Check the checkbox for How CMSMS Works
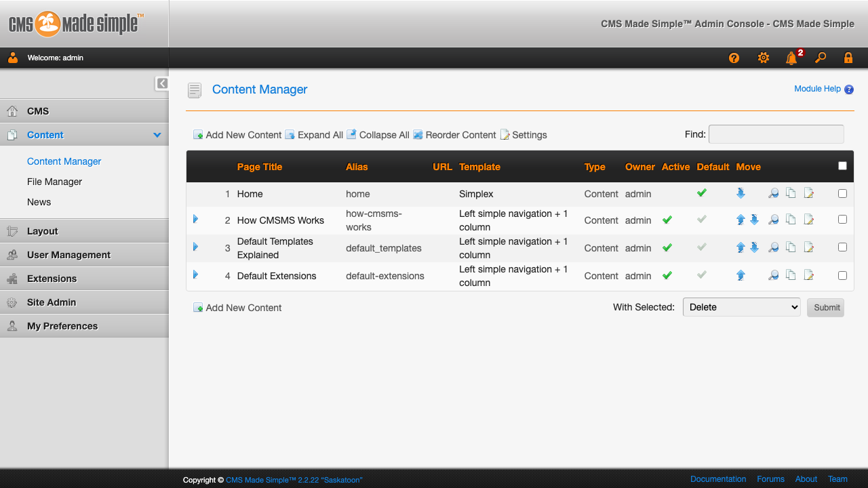The width and height of the screenshot is (868, 488). [842, 220]
